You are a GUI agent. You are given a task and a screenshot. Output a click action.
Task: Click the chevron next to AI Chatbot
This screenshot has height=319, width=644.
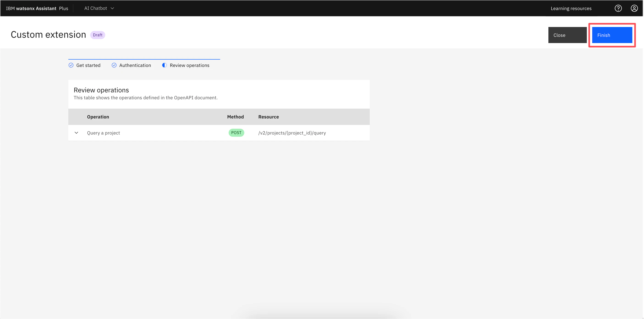113,8
